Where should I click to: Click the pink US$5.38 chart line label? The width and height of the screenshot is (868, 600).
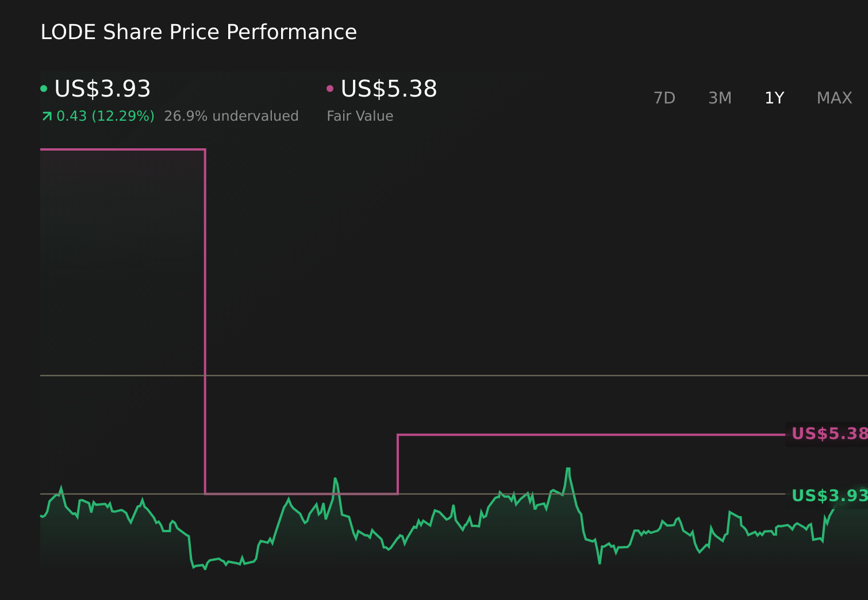(829, 434)
